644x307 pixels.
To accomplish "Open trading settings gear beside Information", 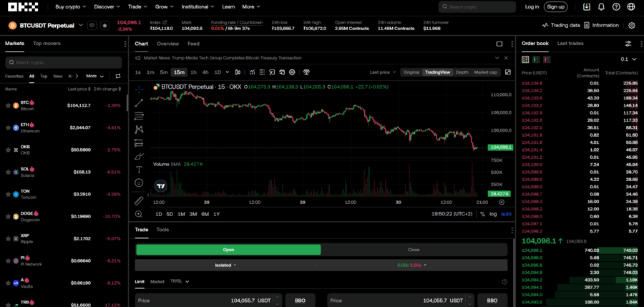I will point(632,26).
